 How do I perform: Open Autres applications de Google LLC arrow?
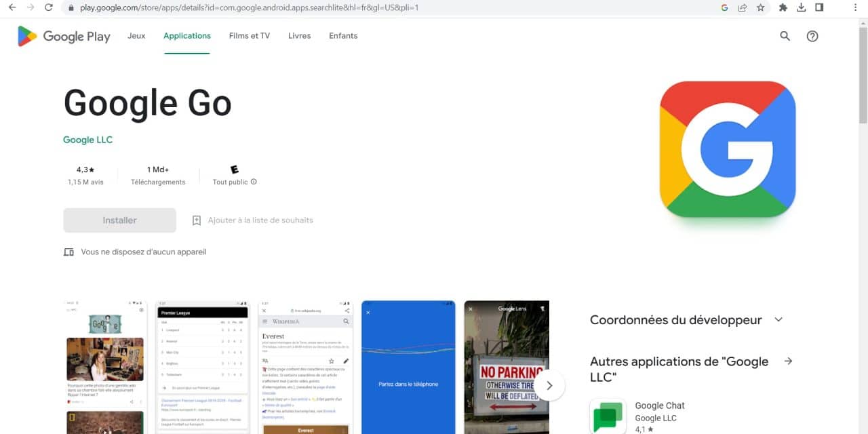coord(788,361)
